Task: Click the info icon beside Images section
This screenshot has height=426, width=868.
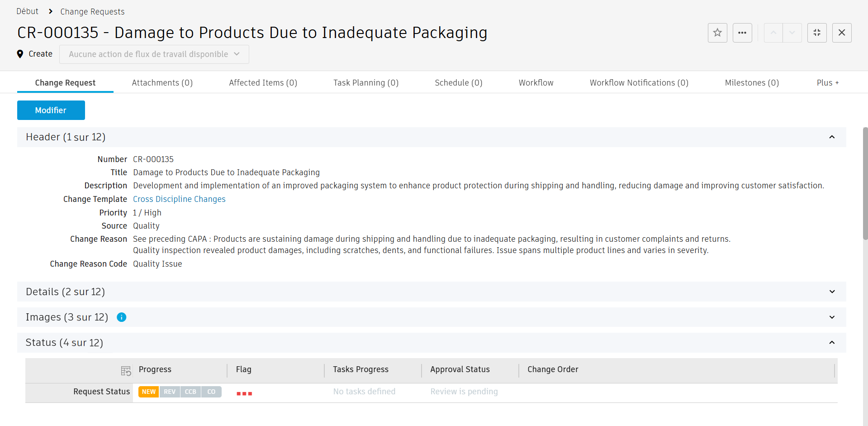Action: pyautogui.click(x=122, y=317)
